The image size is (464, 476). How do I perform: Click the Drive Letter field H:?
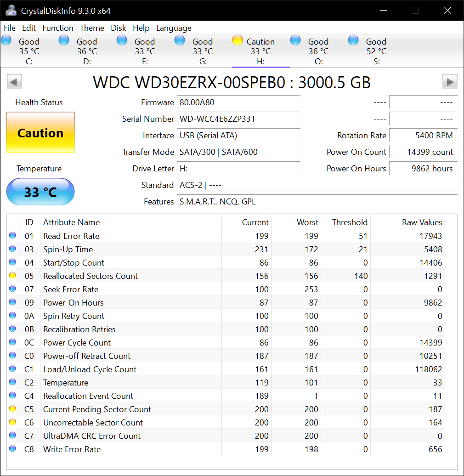coord(239,169)
